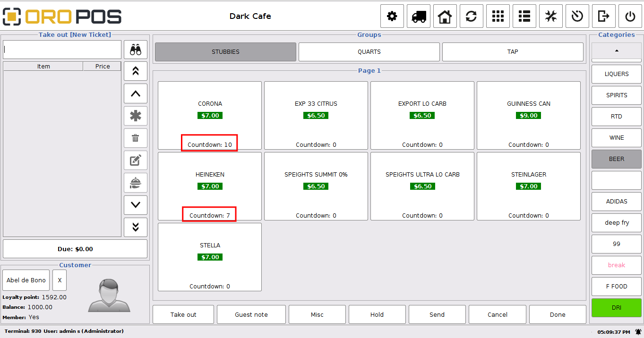This screenshot has height=338, width=644.
Task: Open the ADIDAS category
Action: pos(617,202)
